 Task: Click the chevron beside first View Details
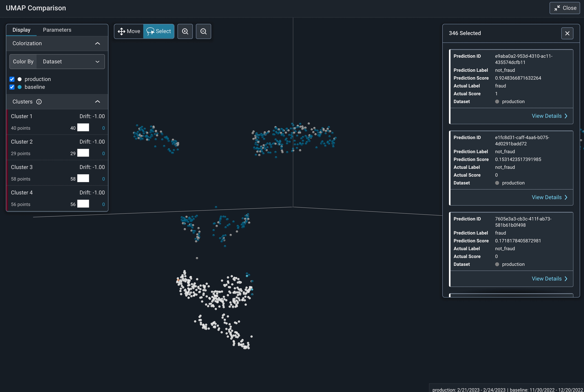point(566,116)
